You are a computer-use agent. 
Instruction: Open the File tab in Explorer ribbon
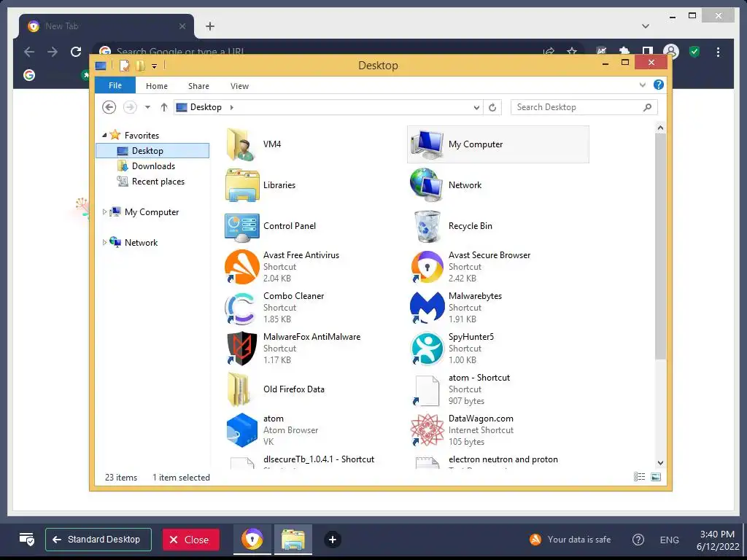pyautogui.click(x=115, y=85)
